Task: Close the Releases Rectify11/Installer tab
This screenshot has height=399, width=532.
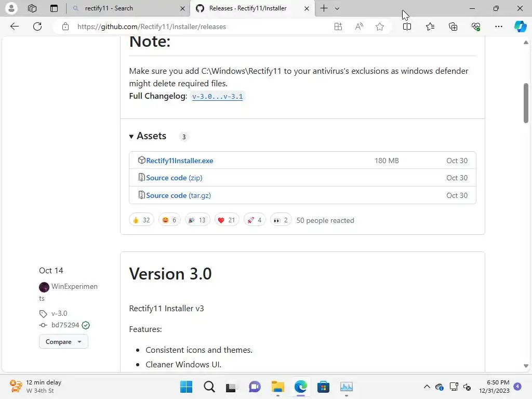Action: tap(307, 8)
